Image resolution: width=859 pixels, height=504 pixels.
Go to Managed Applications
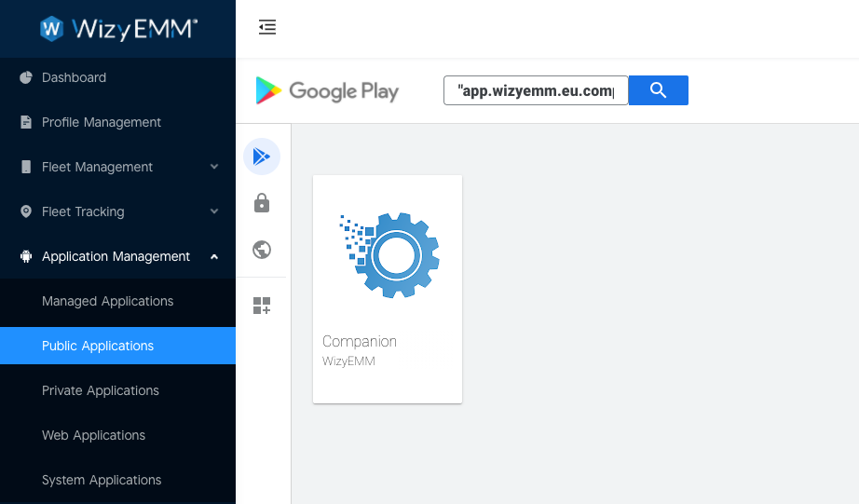click(x=117, y=301)
